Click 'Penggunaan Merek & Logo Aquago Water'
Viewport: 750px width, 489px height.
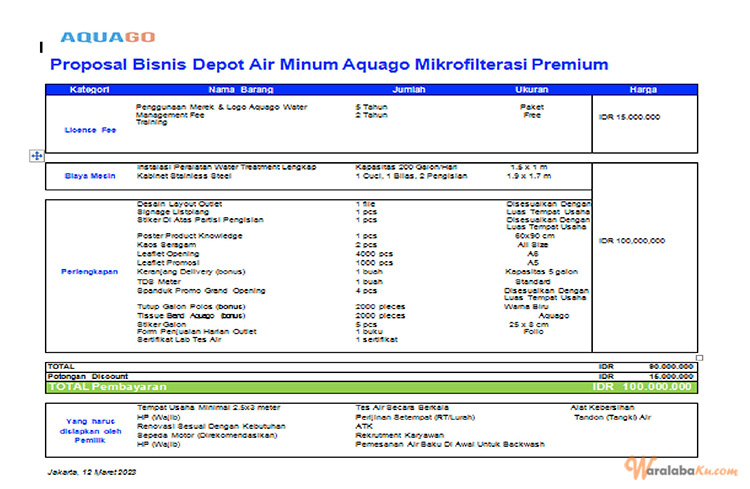[221, 107]
